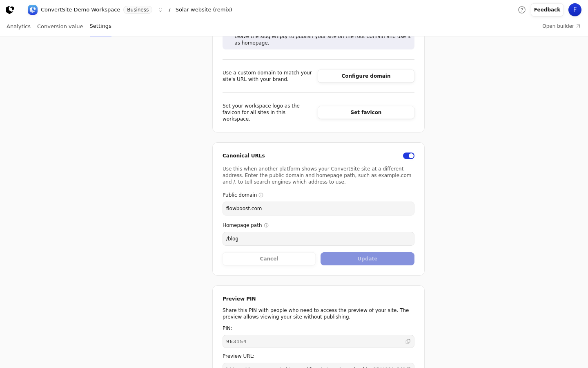Toggle the Canonical URLs switch
This screenshot has height=368, width=588.
tap(409, 156)
